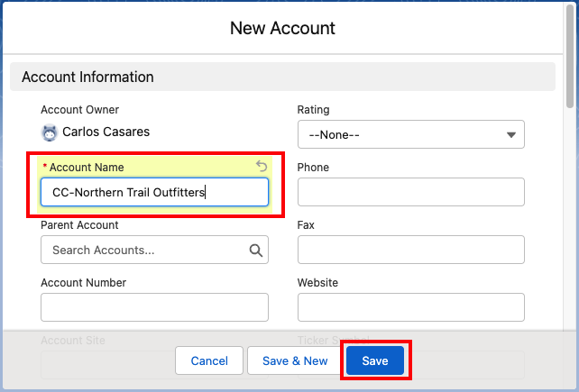Click the Rating dropdown arrow
The width and height of the screenshot is (579, 392).
[510, 135]
